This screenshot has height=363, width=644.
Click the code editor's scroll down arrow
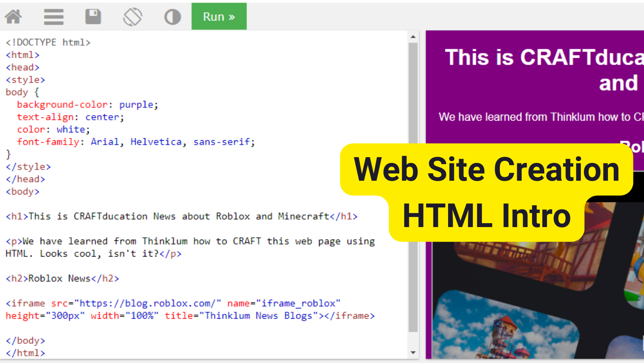click(x=413, y=352)
